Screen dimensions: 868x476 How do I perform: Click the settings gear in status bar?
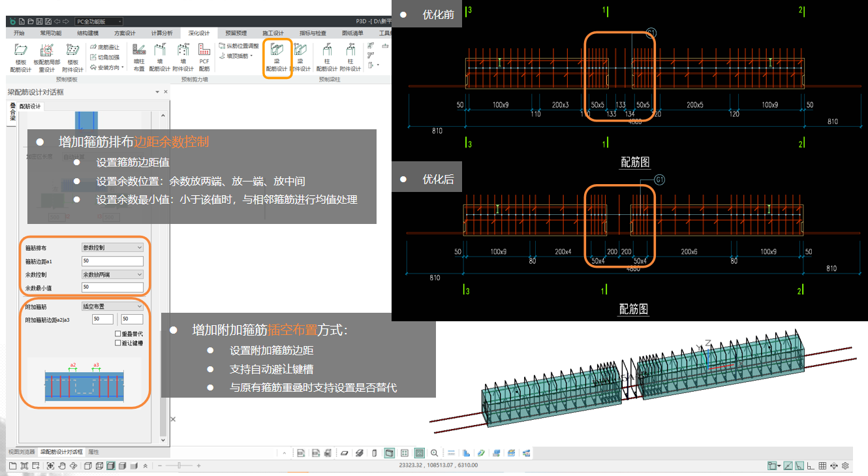845,466
